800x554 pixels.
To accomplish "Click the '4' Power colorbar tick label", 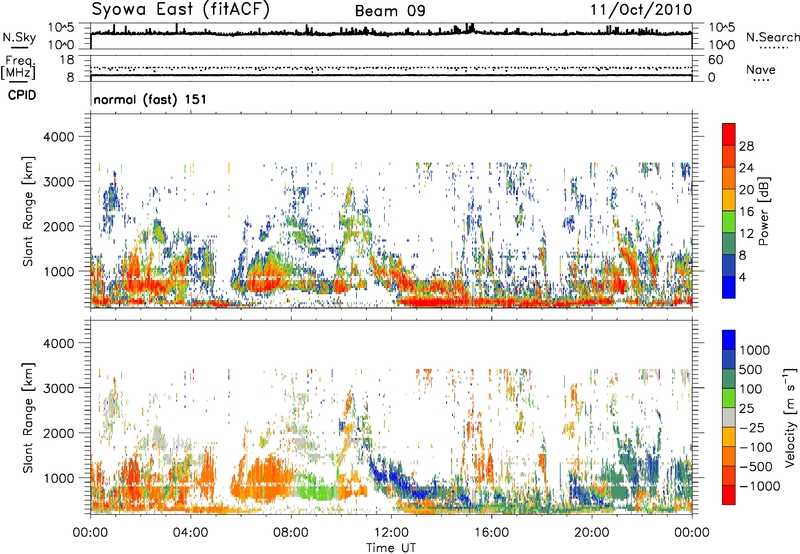I will pos(742,278).
